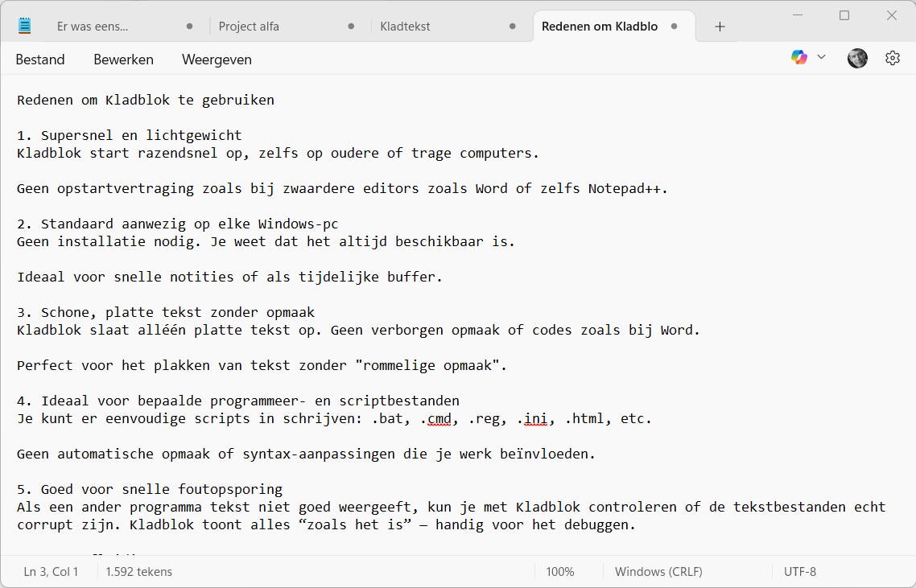Viewport: 916px width, 588px height.
Task: Open Notepad settings gear
Action: coord(892,58)
